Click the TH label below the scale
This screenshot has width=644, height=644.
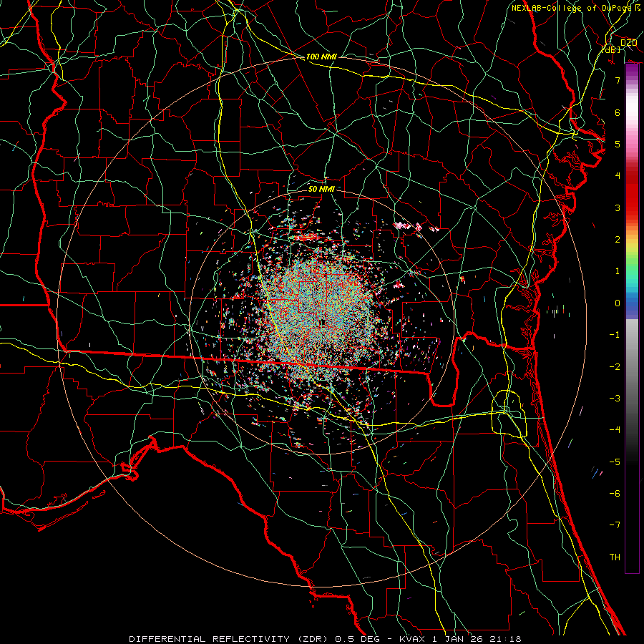[615, 557]
